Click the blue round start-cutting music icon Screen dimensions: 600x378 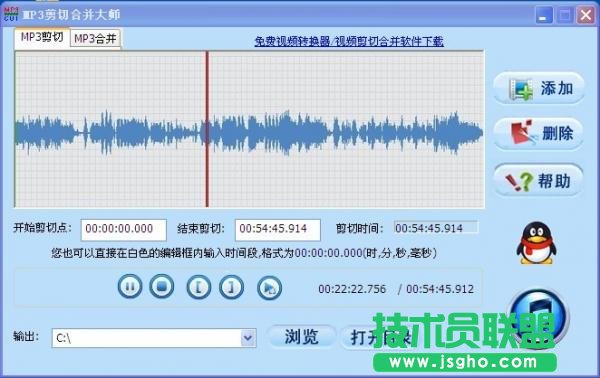(x=538, y=318)
